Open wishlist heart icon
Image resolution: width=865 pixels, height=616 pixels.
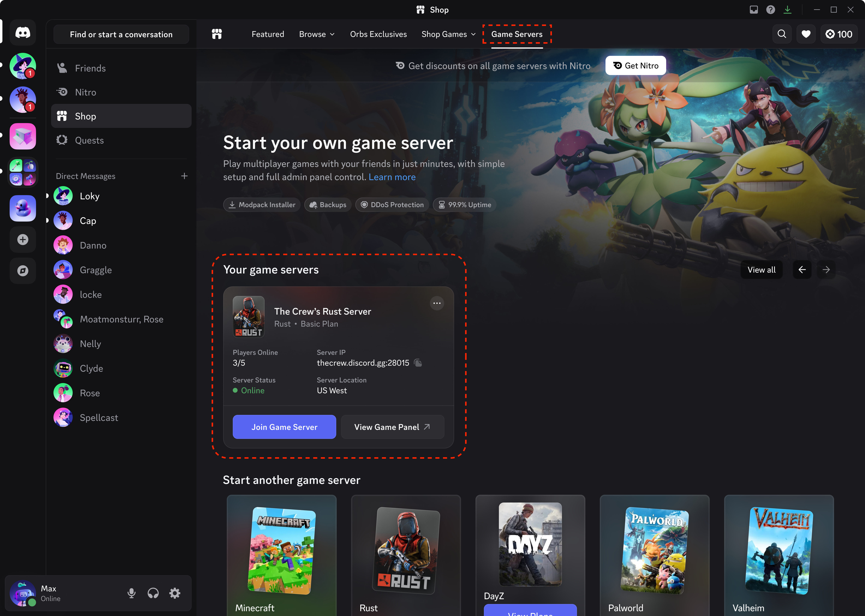pyautogui.click(x=806, y=34)
